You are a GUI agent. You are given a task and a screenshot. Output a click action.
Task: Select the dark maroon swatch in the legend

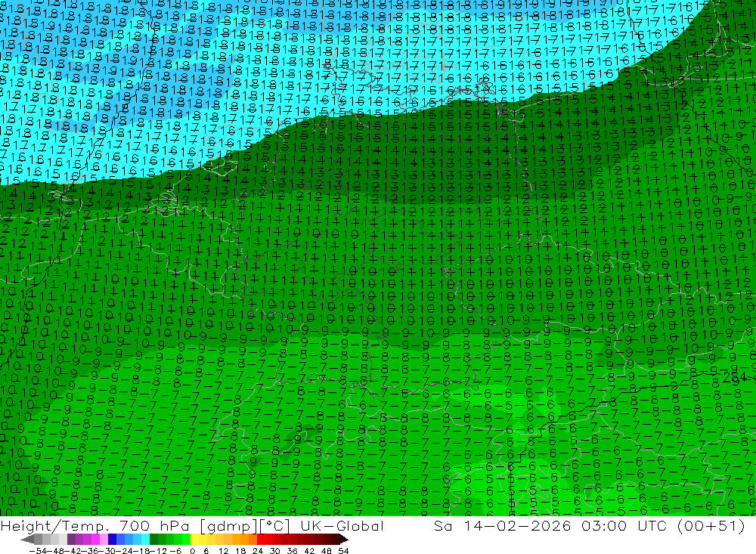[335, 539]
